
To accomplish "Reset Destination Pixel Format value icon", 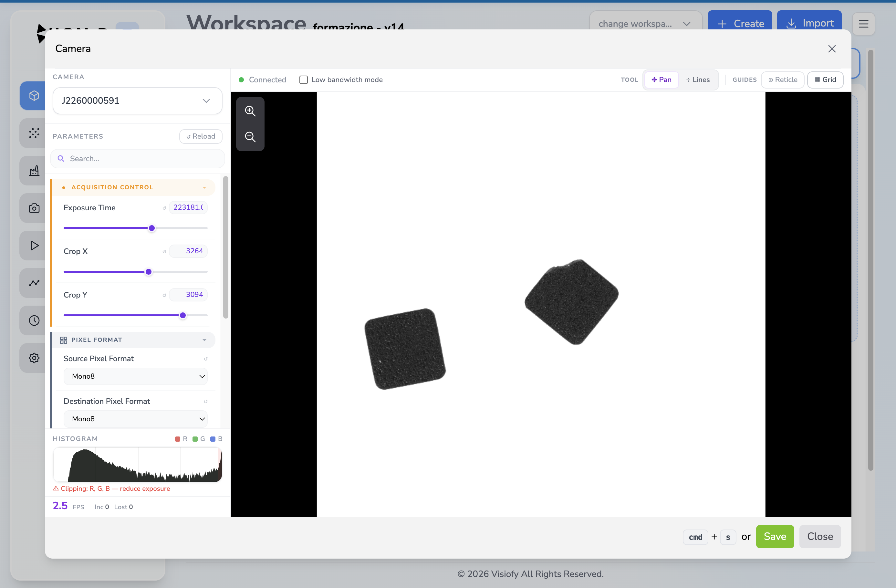I will coord(205,402).
